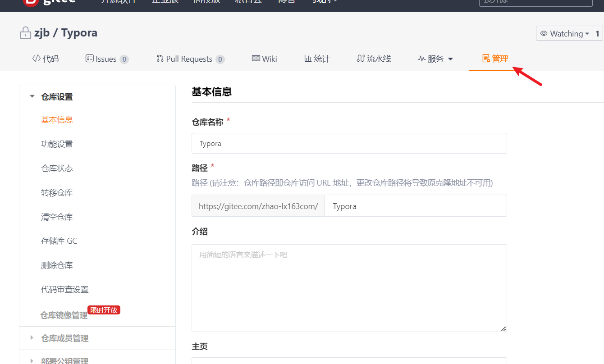Image resolution: width=604 pixels, height=364 pixels.
Task: Collapse the 仓库设置 section
Action: pos(32,96)
